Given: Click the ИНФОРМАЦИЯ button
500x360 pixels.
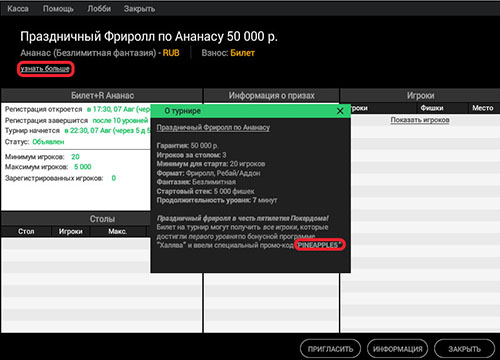Looking at the screenshot, I should pyautogui.click(x=397, y=349).
